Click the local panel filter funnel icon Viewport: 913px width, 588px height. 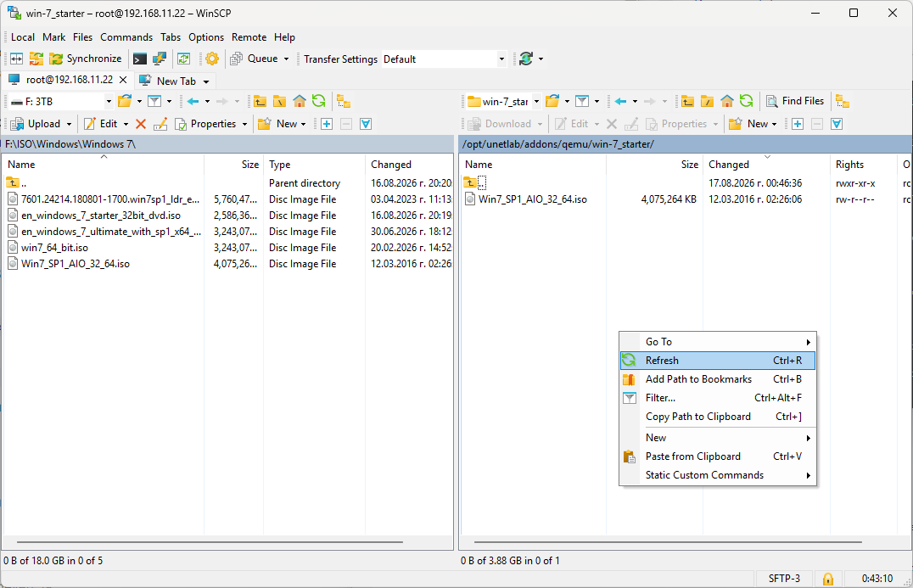(154, 102)
